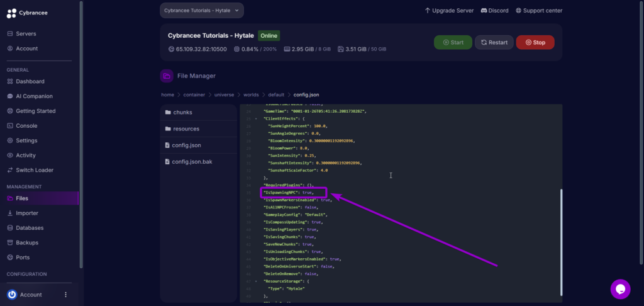Image resolution: width=644 pixels, height=306 pixels.
Task: Open the AI Companion page
Action: (34, 96)
